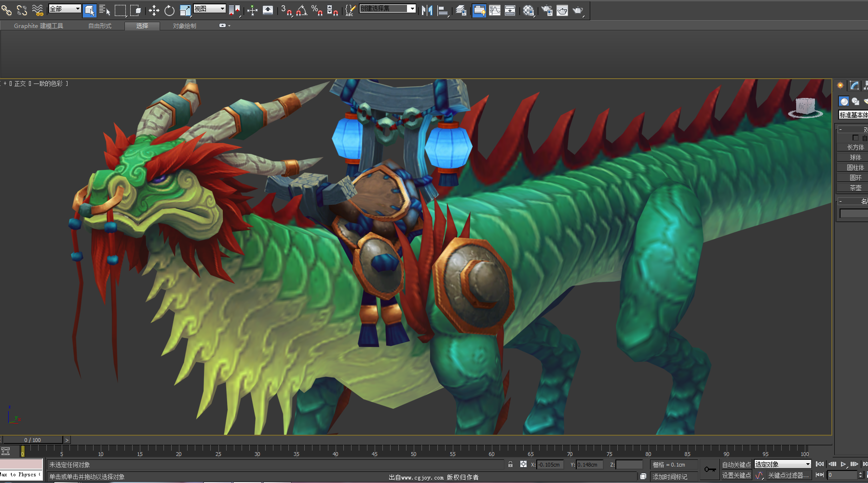Click the Unlink Selection icon

pos(22,10)
